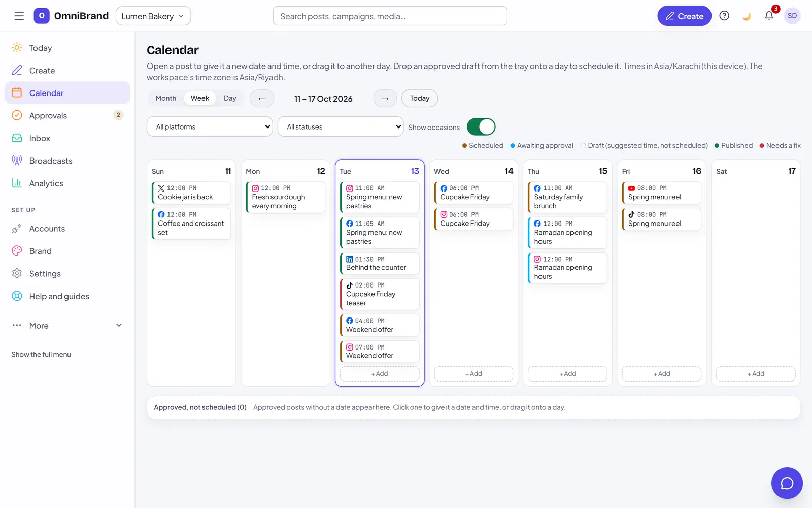Viewport: 812px width, 508px height.
Task: Open notifications bell icon
Action: 769,16
